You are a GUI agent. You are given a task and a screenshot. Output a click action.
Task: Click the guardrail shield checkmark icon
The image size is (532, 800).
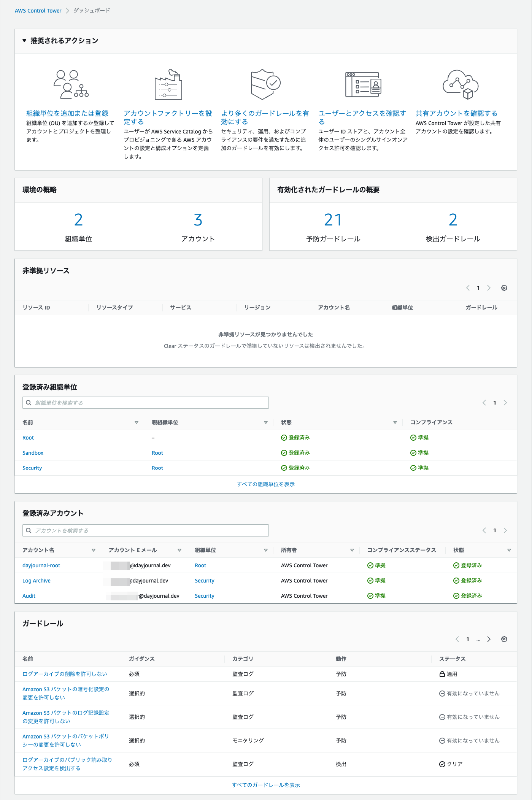(x=265, y=84)
